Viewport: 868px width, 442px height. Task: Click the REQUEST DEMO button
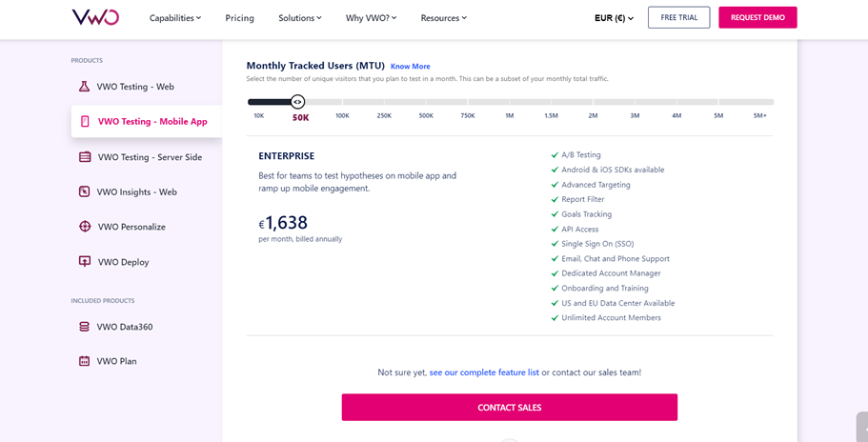click(x=757, y=18)
